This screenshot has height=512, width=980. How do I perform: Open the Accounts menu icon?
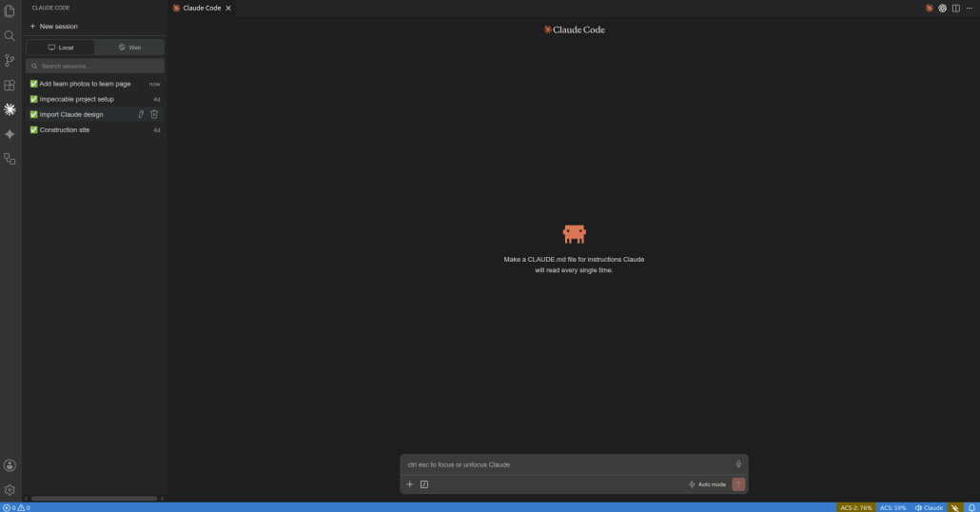click(x=10, y=465)
